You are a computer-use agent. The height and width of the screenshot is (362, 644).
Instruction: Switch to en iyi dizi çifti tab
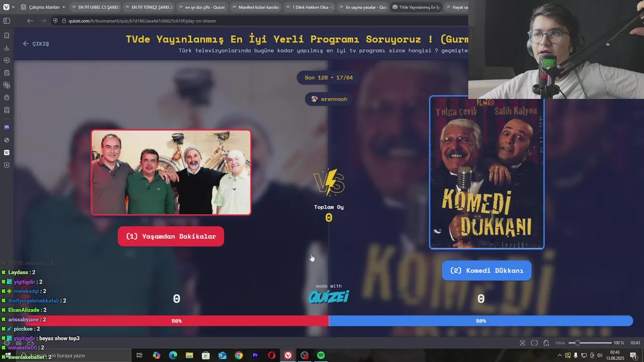[201, 7]
